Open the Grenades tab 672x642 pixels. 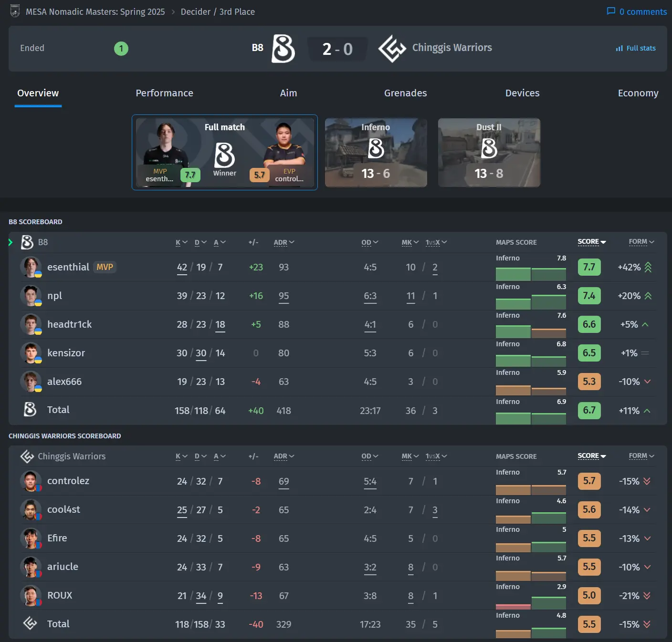tap(406, 93)
